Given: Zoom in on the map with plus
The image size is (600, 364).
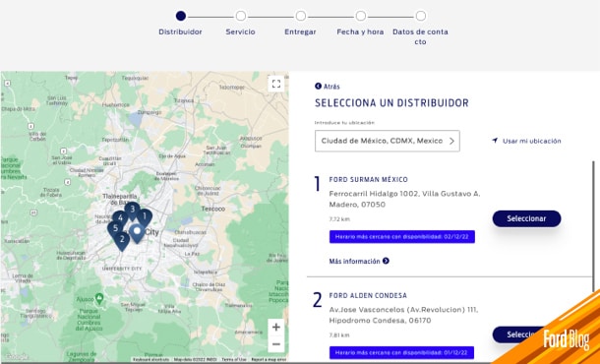Looking at the screenshot, I should coord(276,328).
